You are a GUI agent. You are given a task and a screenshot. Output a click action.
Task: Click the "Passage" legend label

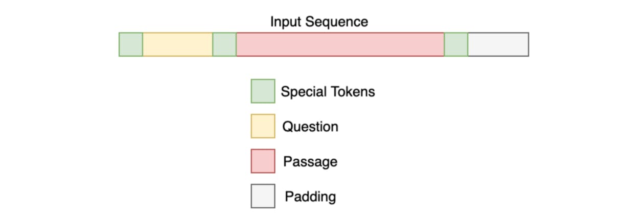click(310, 162)
